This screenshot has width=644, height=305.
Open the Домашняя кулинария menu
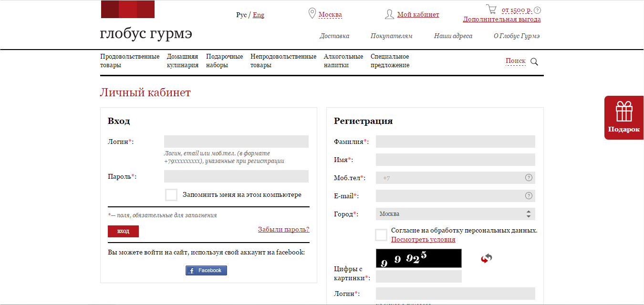[x=183, y=61]
